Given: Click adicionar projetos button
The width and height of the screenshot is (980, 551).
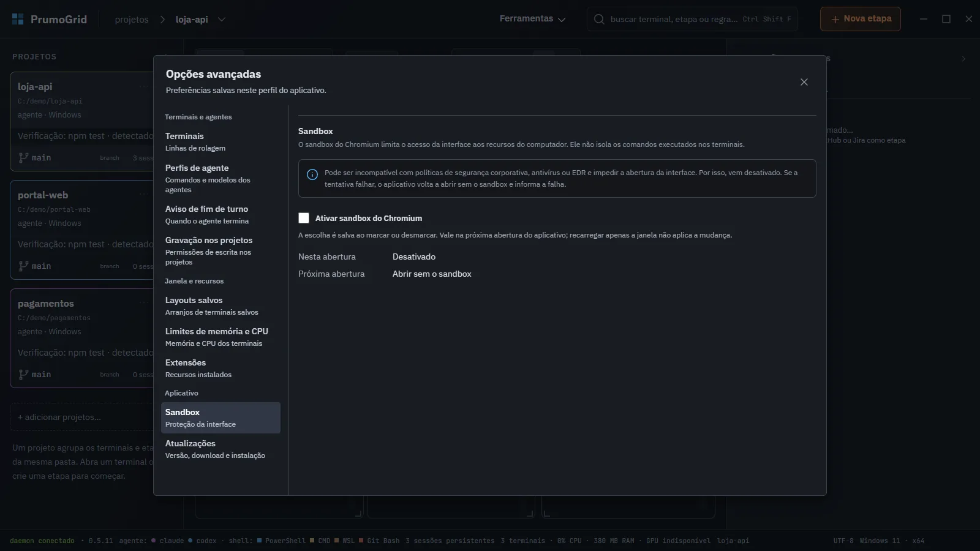Looking at the screenshot, I should tap(82, 417).
